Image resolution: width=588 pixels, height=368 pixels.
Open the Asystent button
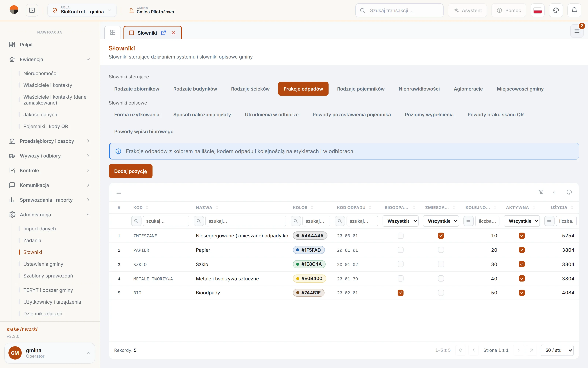pos(467,10)
